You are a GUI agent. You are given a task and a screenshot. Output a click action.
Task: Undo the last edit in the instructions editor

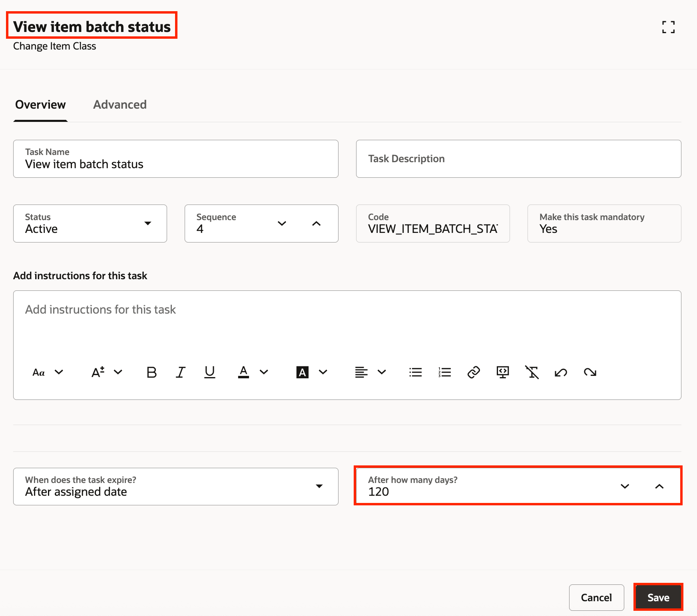pos(561,372)
